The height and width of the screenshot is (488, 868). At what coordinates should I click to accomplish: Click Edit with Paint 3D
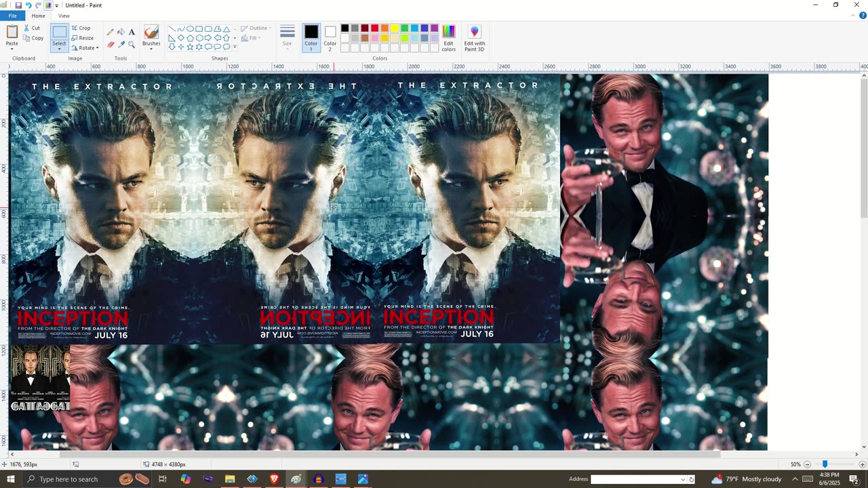click(x=474, y=37)
